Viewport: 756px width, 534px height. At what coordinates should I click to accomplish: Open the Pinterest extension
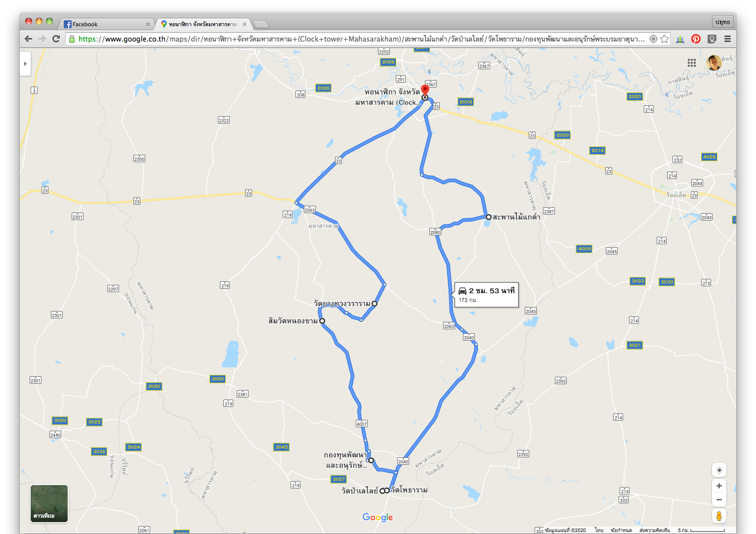[696, 39]
